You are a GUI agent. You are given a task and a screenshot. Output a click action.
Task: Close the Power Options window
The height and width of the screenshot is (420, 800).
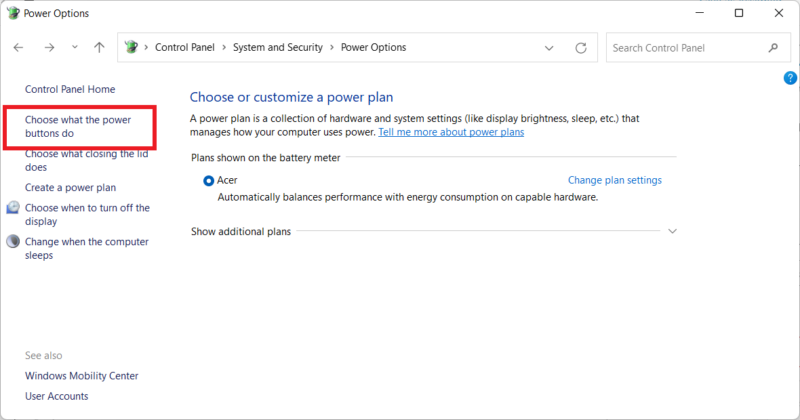[x=779, y=13]
